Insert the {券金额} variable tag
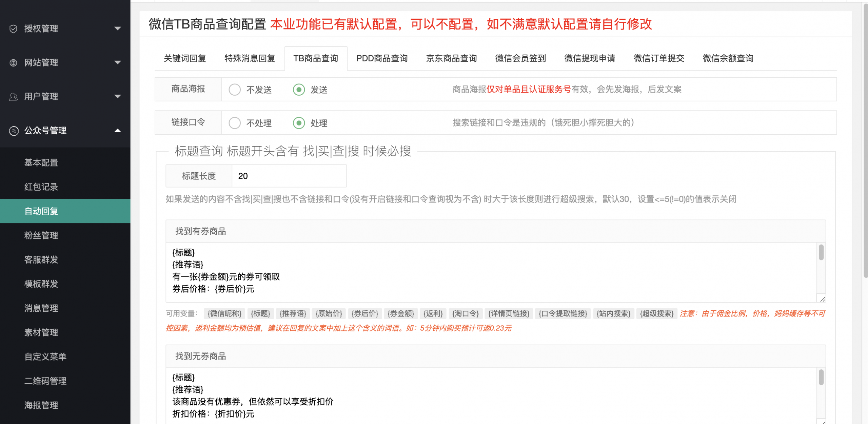 [401, 313]
